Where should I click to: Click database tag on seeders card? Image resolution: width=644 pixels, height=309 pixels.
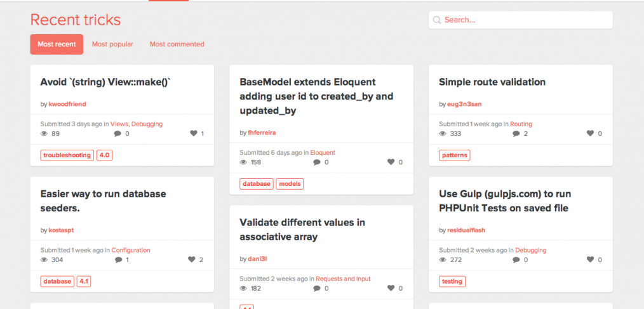[57, 282]
